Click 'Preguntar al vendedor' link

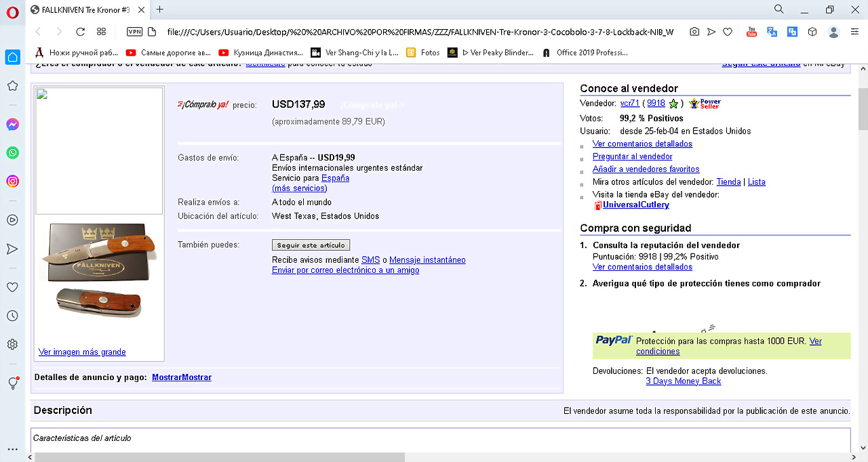[x=633, y=156]
